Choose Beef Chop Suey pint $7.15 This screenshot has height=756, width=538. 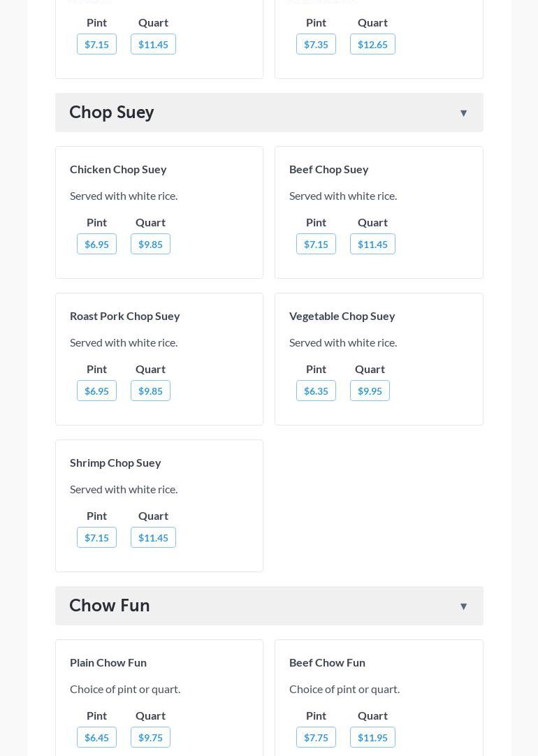(x=316, y=244)
